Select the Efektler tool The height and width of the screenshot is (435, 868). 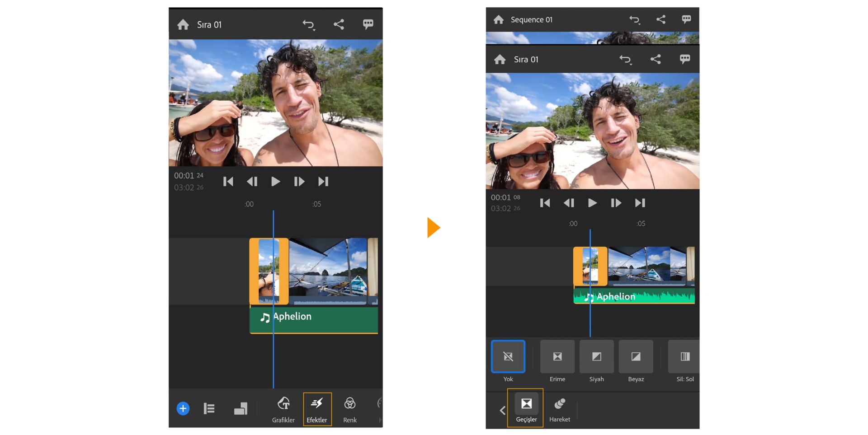point(317,409)
